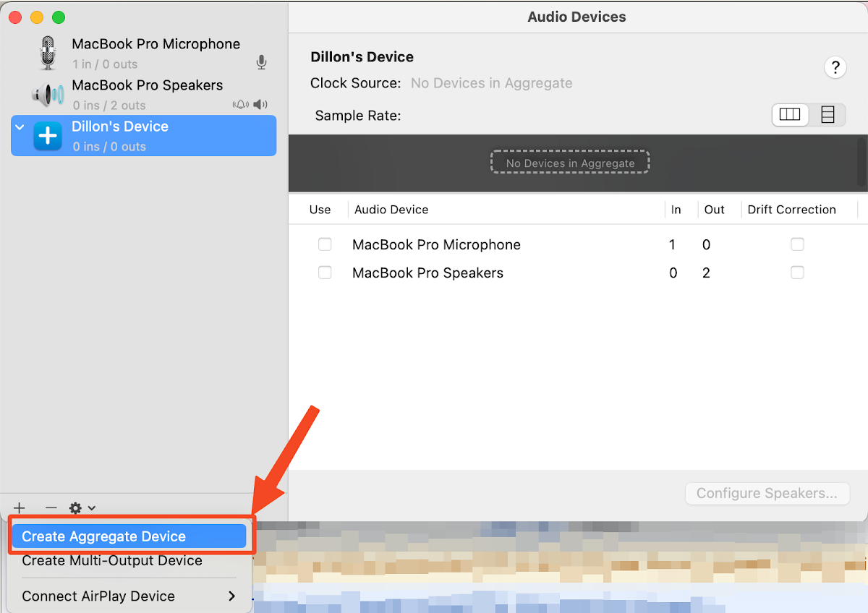The height and width of the screenshot is (613, 868).
Task: Click the Configure Speakers button
Action: point(767,493)
